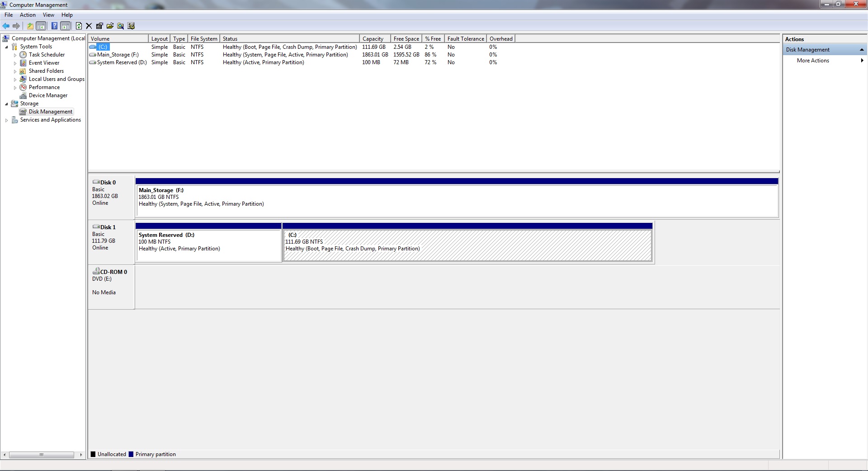The height and width of the screenshot is (471, 868).
Task: Select Disk Management in the tree
Action: pyautogui.click(x=50, y=112)
